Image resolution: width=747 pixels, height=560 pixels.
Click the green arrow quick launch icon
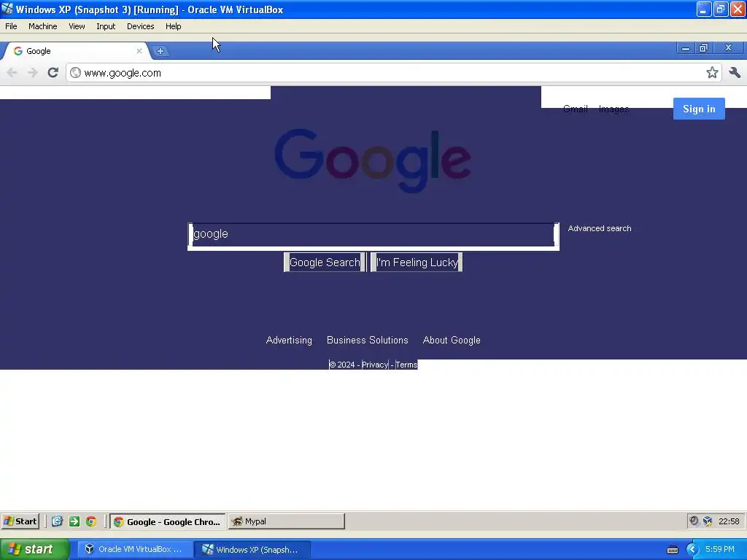coord(74,521)
